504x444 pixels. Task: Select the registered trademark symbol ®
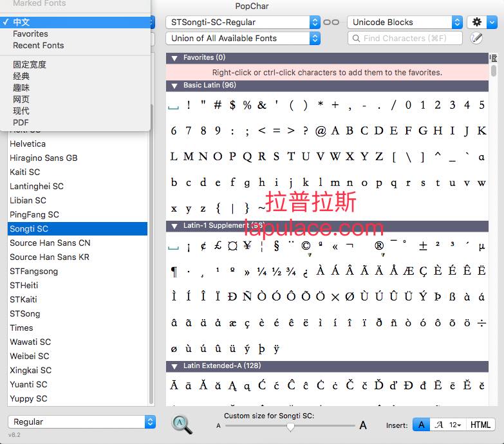coord(379,246)
